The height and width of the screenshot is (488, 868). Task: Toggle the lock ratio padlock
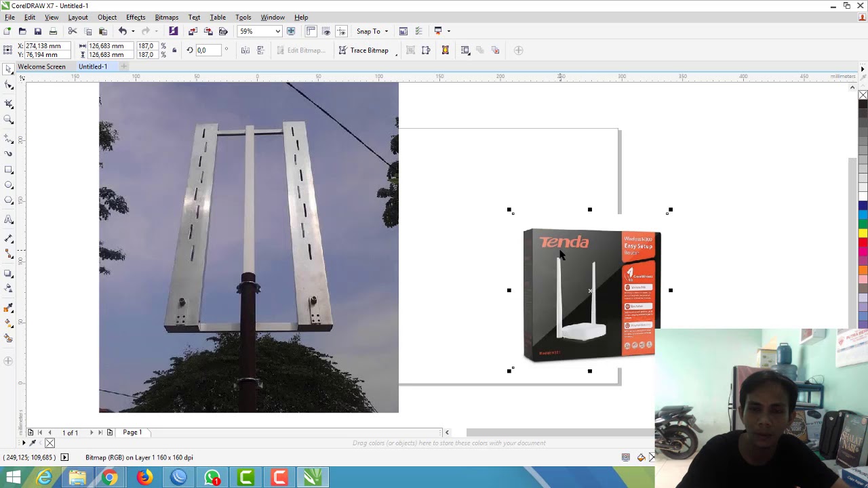(174, 50)
